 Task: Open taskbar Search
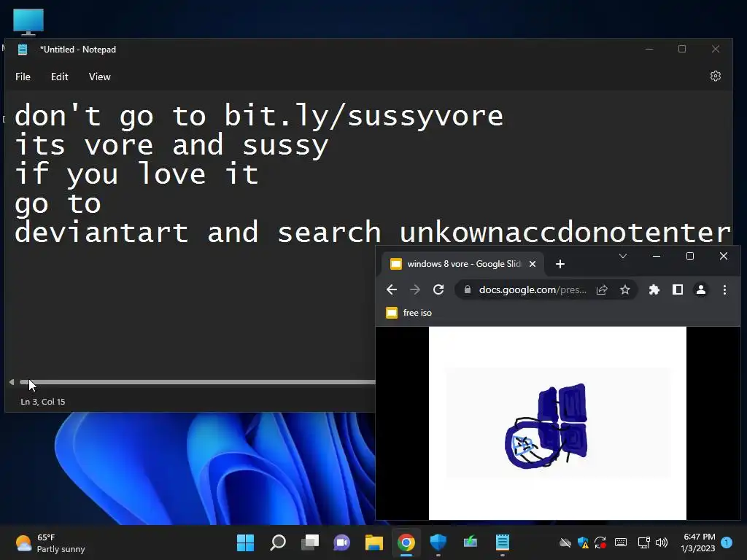coord(278,542)
